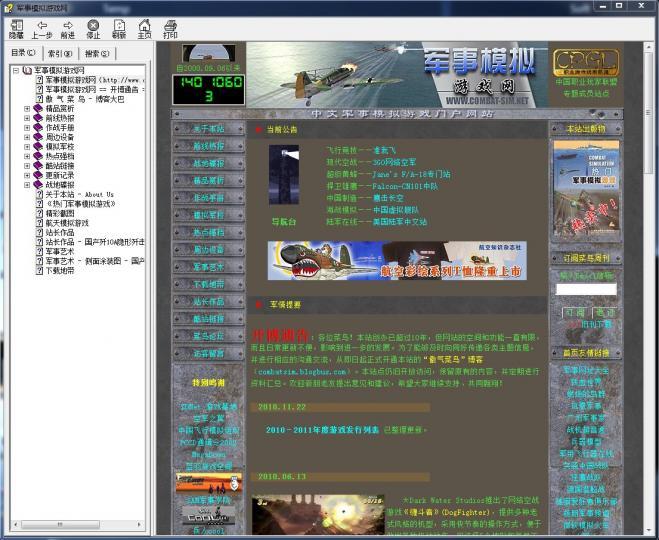Select the 下载地带 help topic icon

[39, 270]
